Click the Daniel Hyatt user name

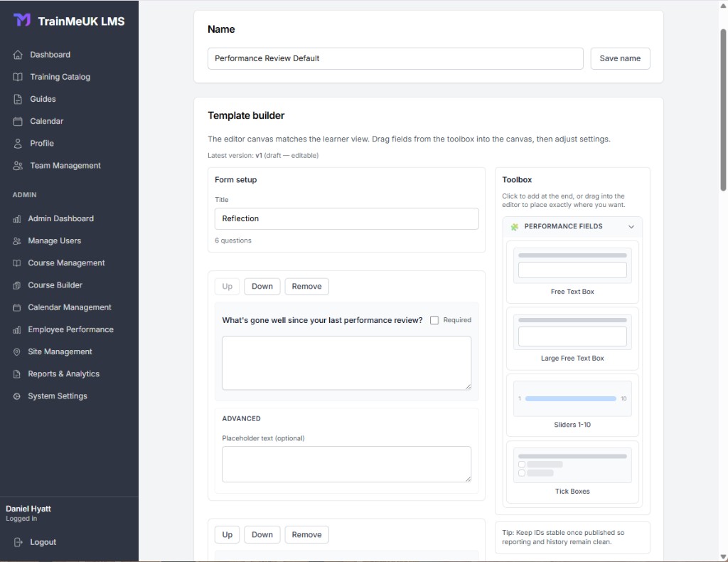tap(28, 509)
